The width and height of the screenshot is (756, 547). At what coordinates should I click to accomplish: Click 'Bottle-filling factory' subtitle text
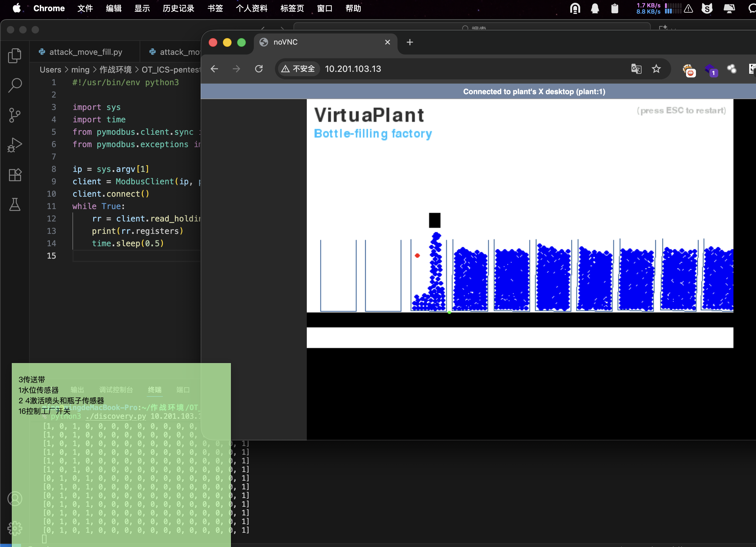[x=373, y=133]
